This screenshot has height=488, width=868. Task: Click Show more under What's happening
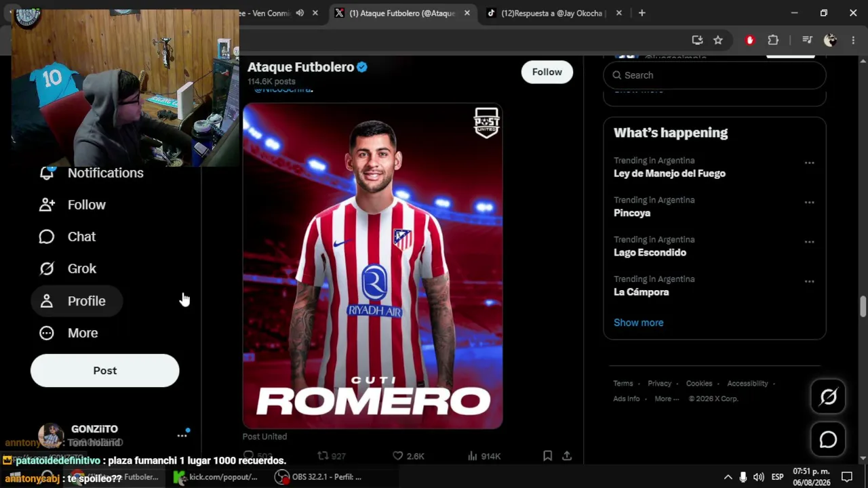tap(638, 323)
